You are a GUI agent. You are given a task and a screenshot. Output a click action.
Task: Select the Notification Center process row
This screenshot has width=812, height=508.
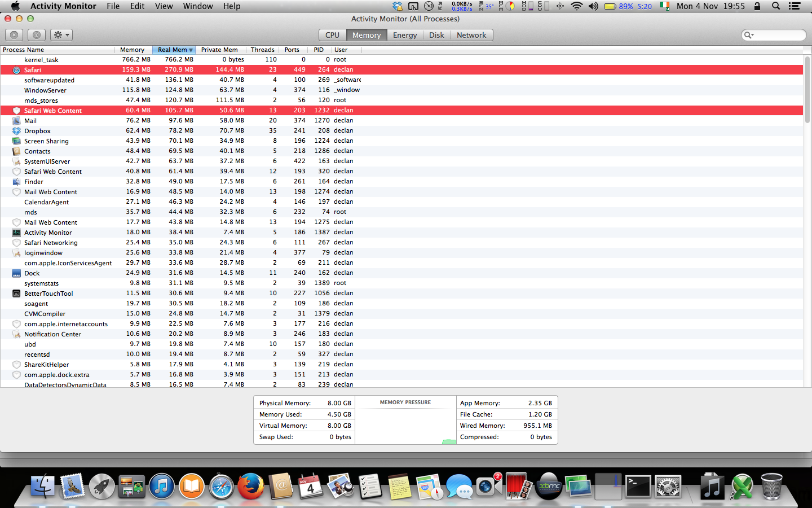[401, 334]
